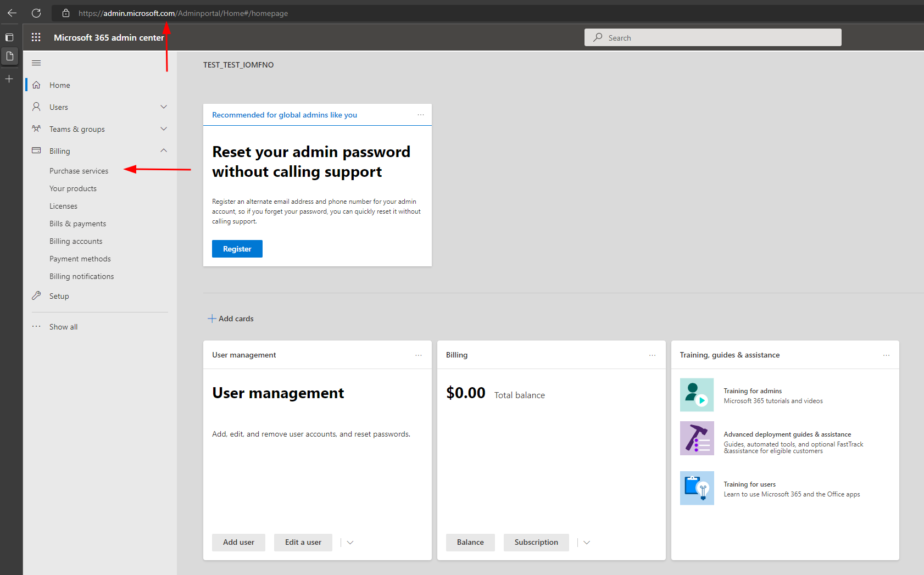Click into the Search field
Screen dimensions: 924x575
coord(713,37)
